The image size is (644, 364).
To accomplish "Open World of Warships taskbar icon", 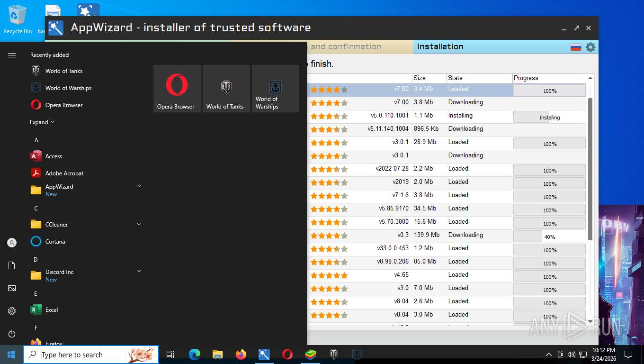I will (x=357, y=355).
